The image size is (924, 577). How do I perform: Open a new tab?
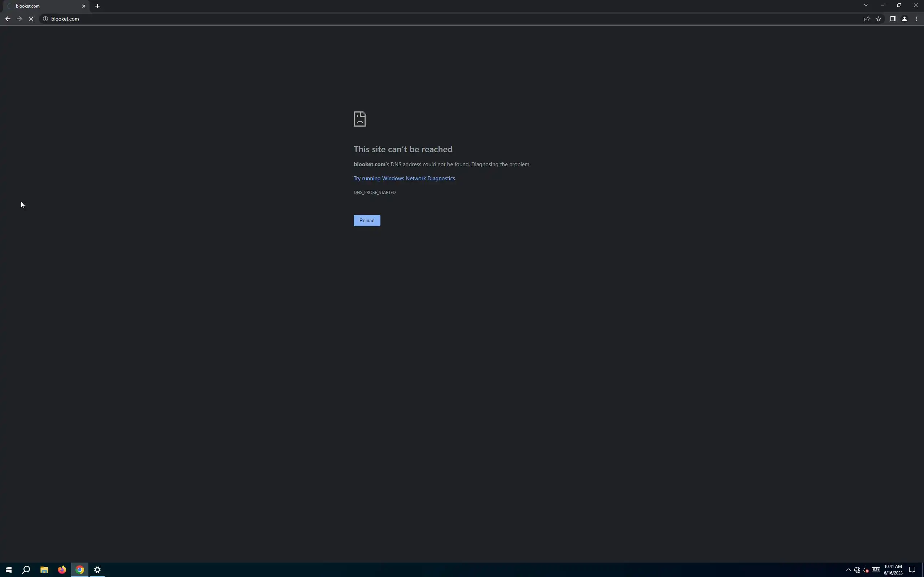pyautogui.click(x=97, y=6)
